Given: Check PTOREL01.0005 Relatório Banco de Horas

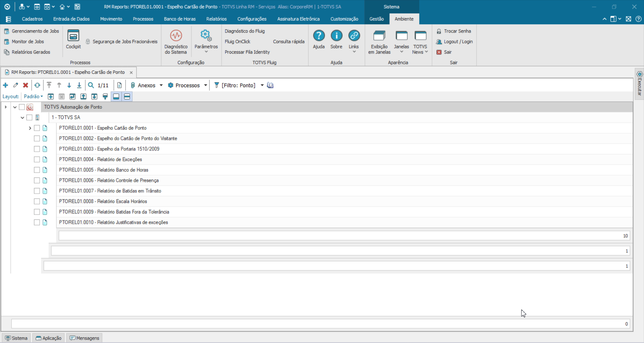Looking at the screenshot, I should point(37,170).
